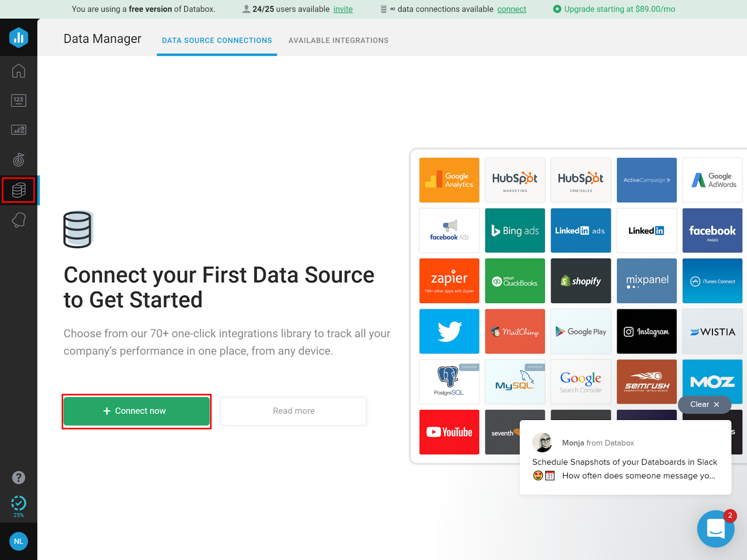Select the Google Analytics integration tile
This screenshot has height=560, width=747.
click(449, 180)
